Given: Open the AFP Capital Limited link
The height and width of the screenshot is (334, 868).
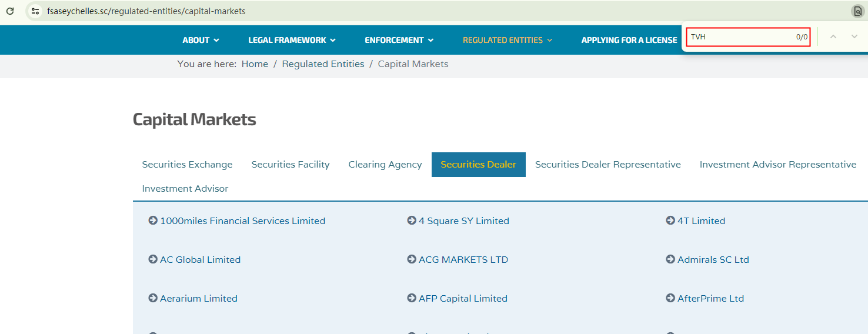Looking at the screenshot, I should [x=463, y=299].
